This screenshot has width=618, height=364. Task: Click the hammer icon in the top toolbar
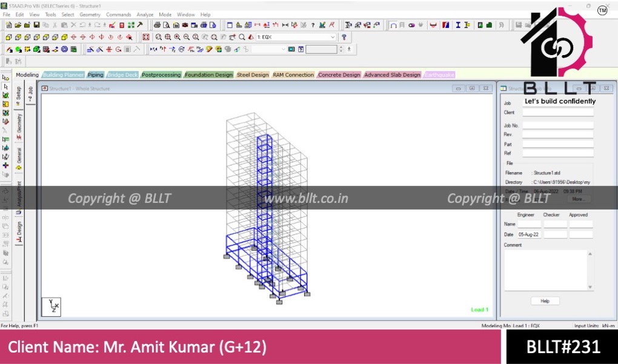click(x=140, y=25)
